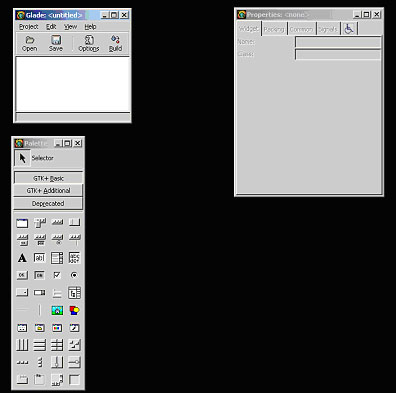Image resolution: width=396 pixels, height=393 pixels.
Task: Select the Check Button widget icon
Action: (x=57, y=275)
